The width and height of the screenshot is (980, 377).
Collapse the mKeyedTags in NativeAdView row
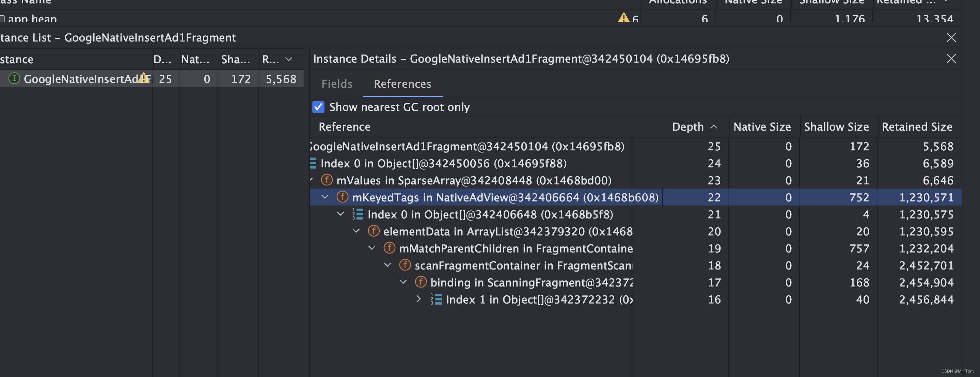[x=324, y=197]
